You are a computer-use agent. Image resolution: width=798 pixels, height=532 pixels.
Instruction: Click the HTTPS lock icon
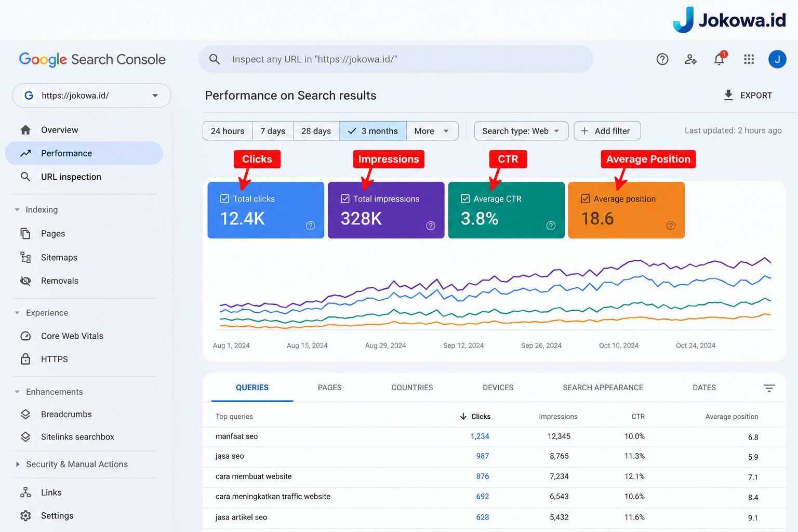click(25, 359)
